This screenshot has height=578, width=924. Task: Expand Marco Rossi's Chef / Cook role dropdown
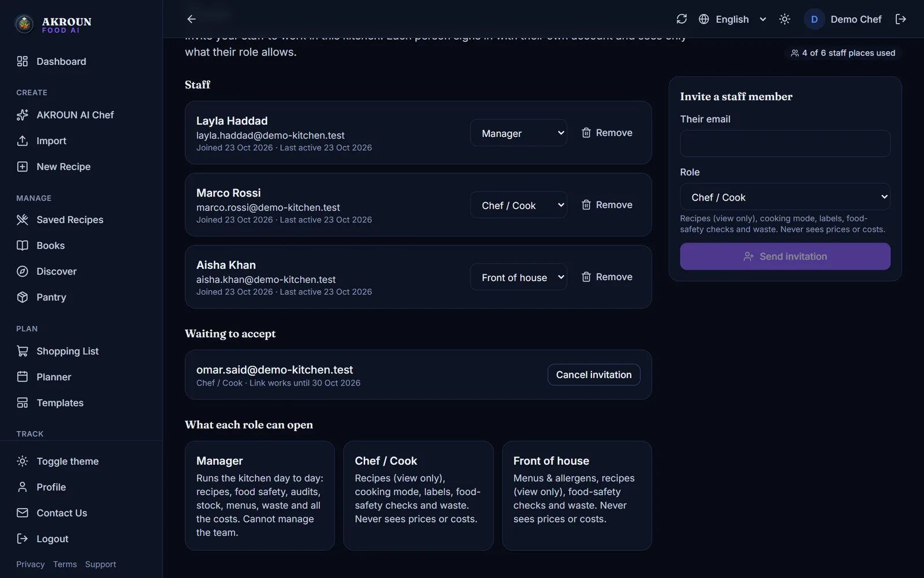519,205
